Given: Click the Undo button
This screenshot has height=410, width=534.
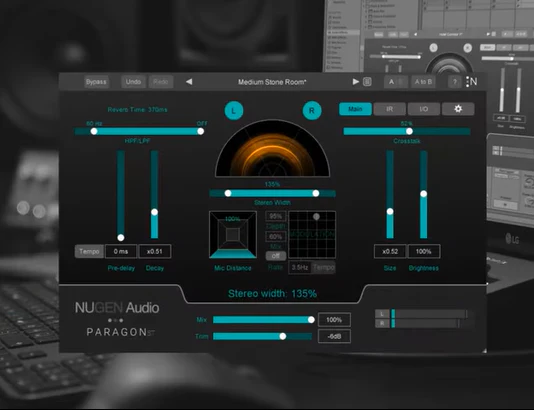Looking at the screenshot, I should click(x=133, y=82).
